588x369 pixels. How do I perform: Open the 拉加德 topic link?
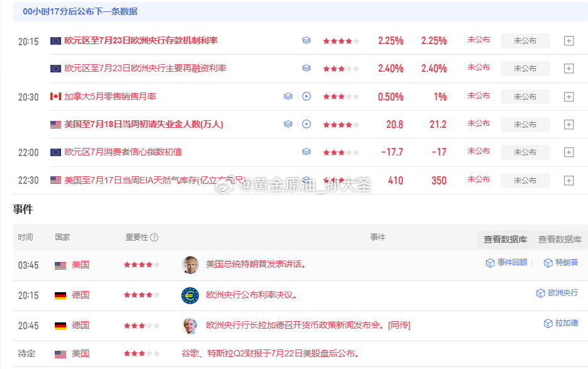point(561,323)
